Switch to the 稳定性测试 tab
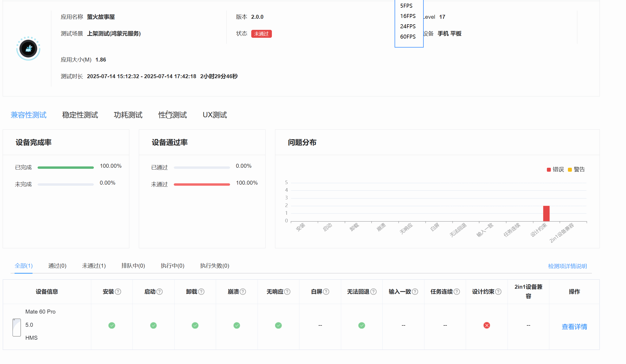 (x=80, y=115)
